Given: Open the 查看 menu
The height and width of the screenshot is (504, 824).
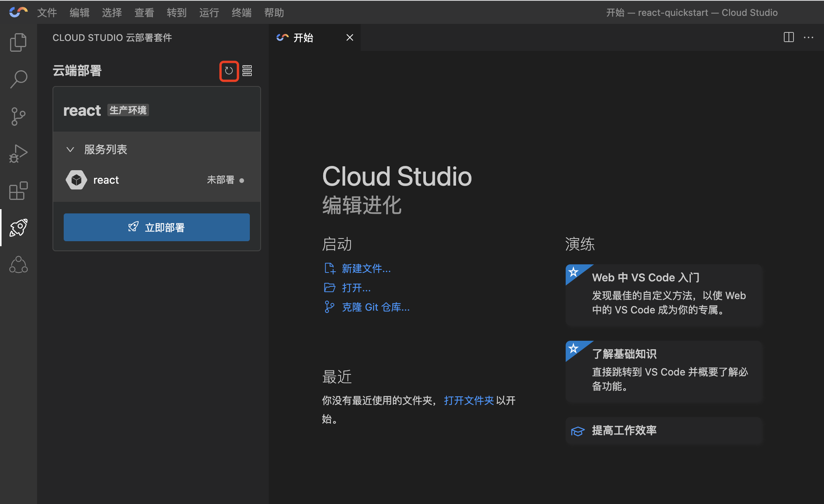Looking at the screenshot, I should (144, 13).
